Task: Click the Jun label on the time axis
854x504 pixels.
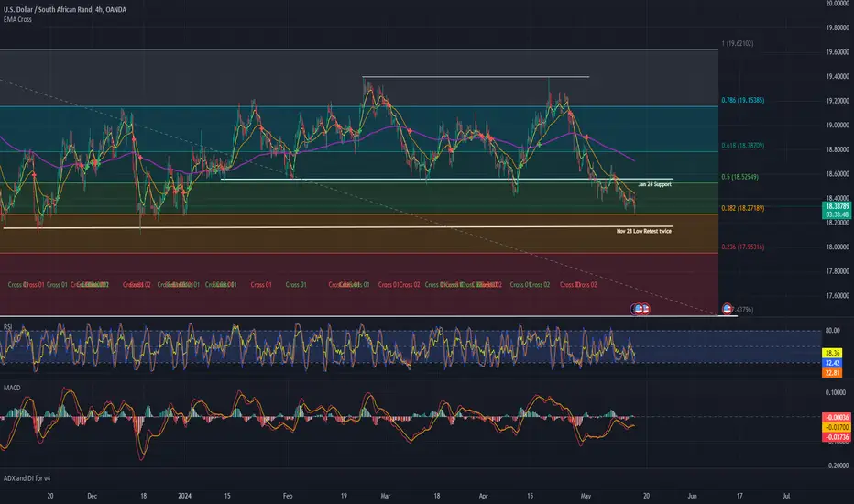Action: click(x=692, y=496)
